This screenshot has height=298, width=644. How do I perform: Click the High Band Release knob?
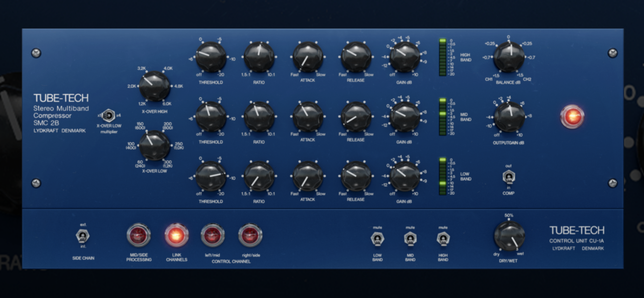356,57
